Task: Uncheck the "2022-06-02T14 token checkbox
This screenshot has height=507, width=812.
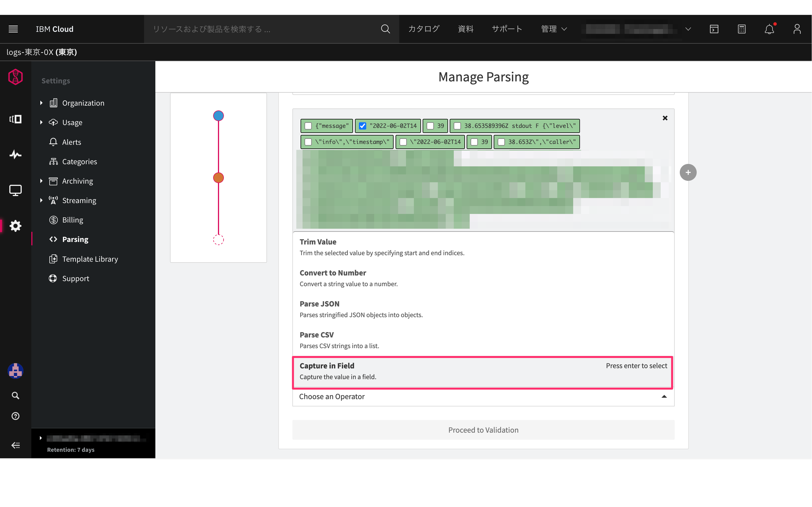Action: click(362, 126)
